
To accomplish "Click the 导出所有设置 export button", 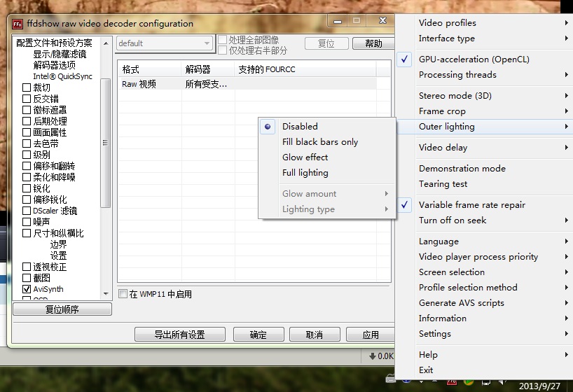I will click(x=180, y=335).
